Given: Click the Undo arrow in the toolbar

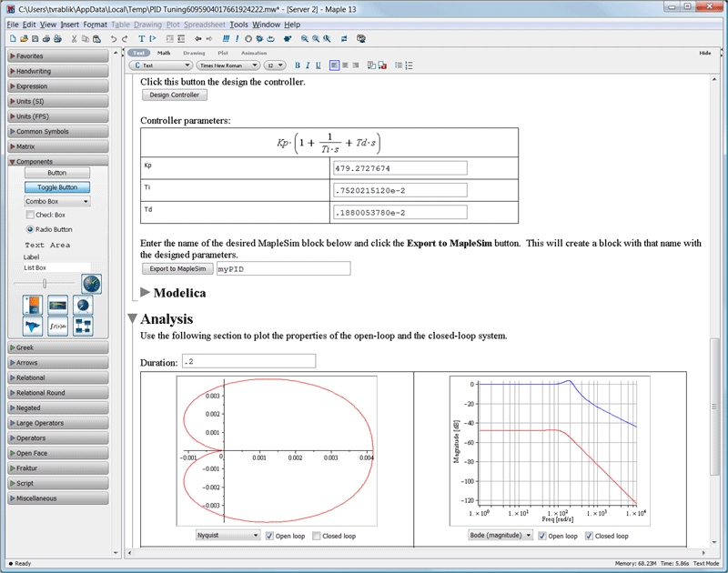Looking at the screenshot, I should tap(114, 39).
